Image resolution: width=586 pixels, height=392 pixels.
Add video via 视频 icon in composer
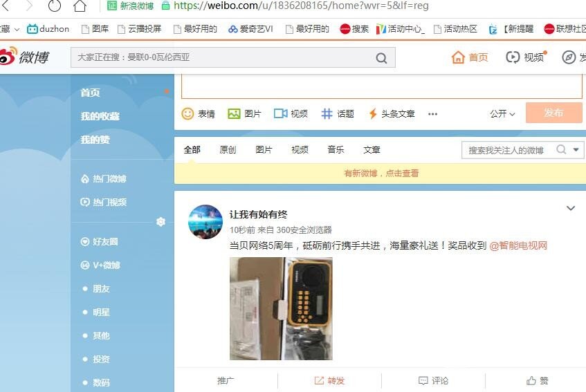tap(291, 113)
